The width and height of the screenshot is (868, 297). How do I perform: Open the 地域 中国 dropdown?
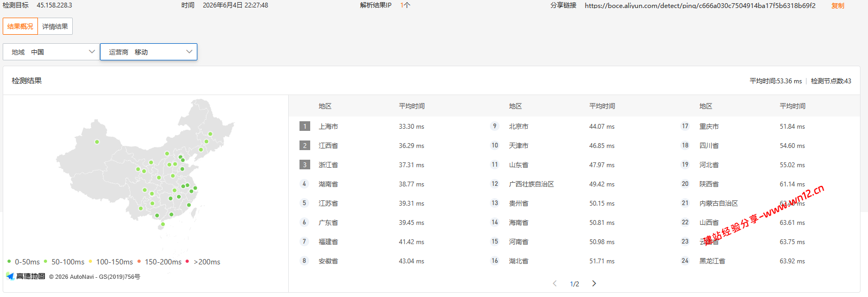point(51,52)
